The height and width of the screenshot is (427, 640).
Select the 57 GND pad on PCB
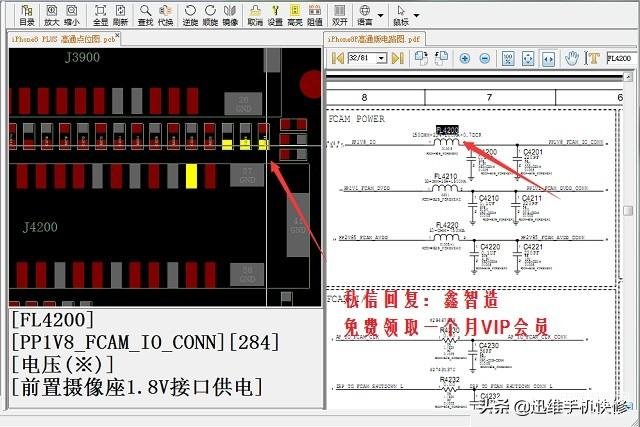[x=247, y=176]
